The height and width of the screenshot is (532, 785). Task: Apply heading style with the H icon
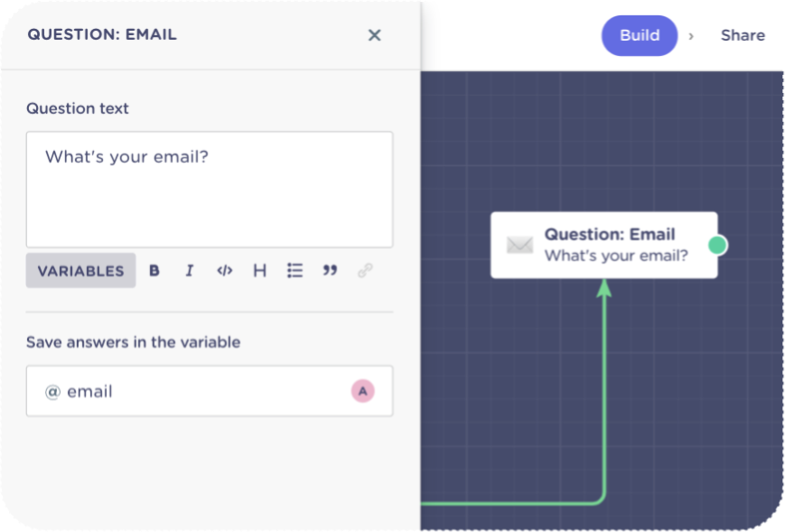point(259,271)
